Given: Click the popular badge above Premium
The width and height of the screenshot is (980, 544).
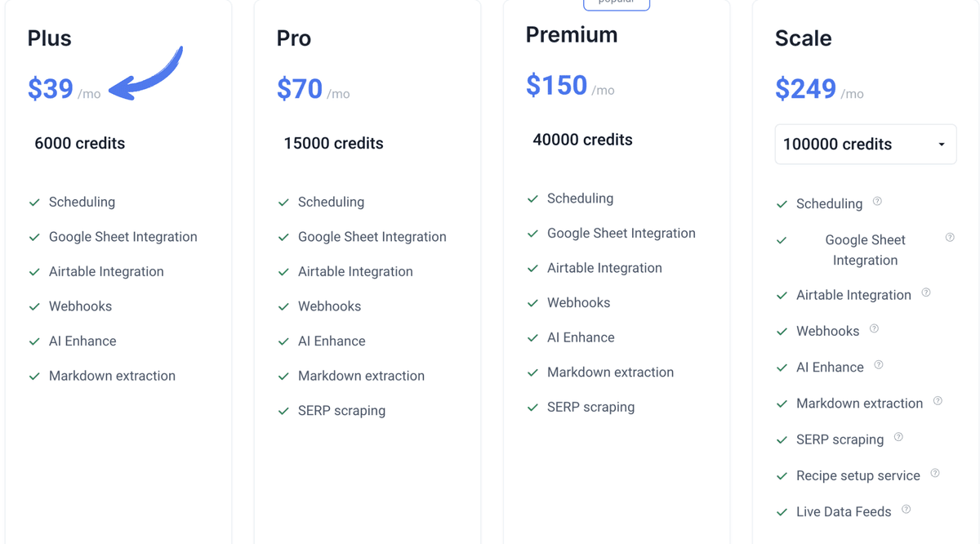Looking at the screenshot, I should point(617,4).
